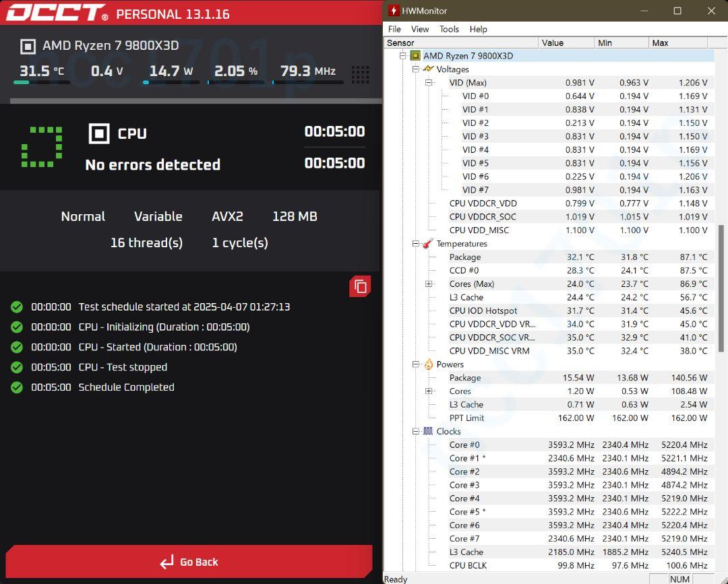Click the Go Back button in OCCT

coord(189,562)
